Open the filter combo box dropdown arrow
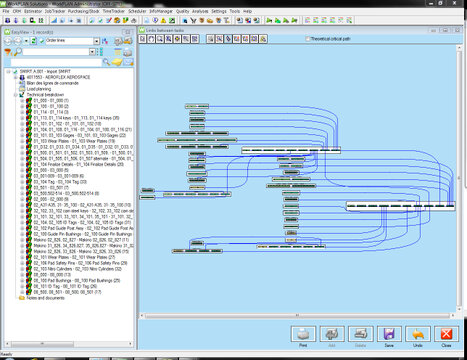467x360 pixels. point(92,52)
